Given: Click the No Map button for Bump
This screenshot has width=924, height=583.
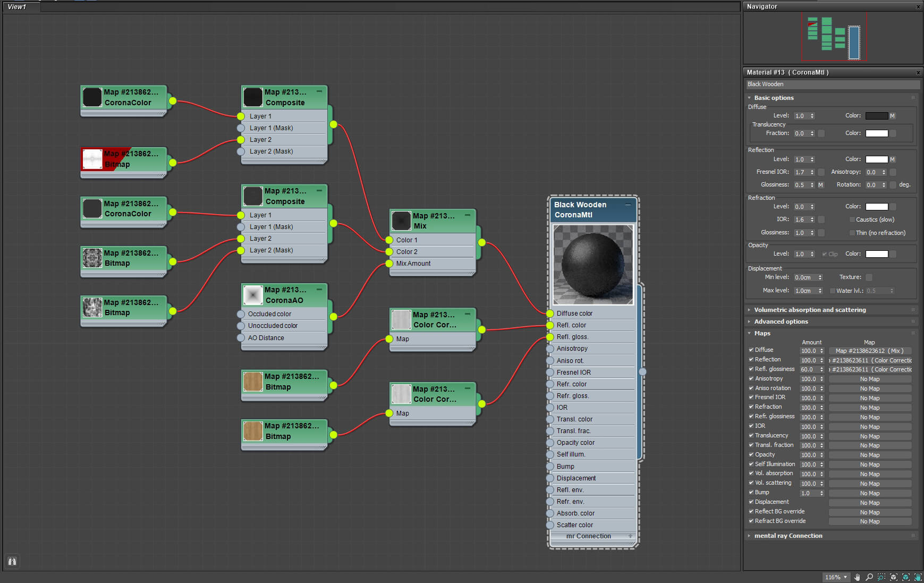Looking at the screenshot, I should (870, 493).
